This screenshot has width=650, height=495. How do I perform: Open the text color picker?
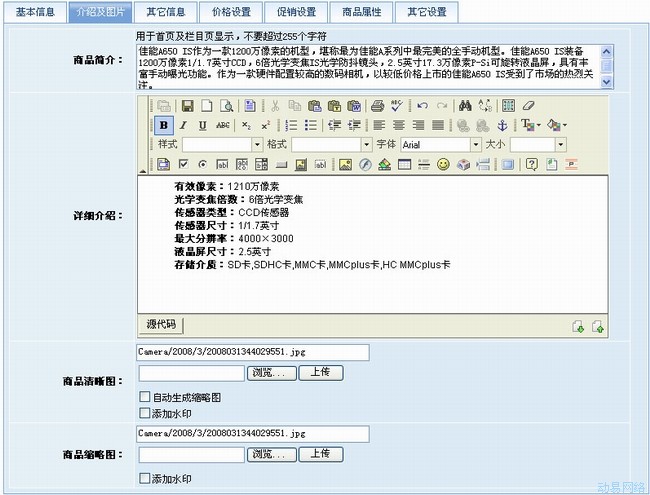pos(531,125)
